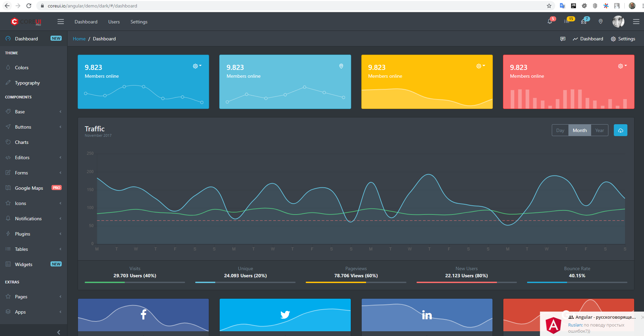Open the tasks list icon with badge 15
Viewport: 644px width, 336px height.
click(567, 21)
